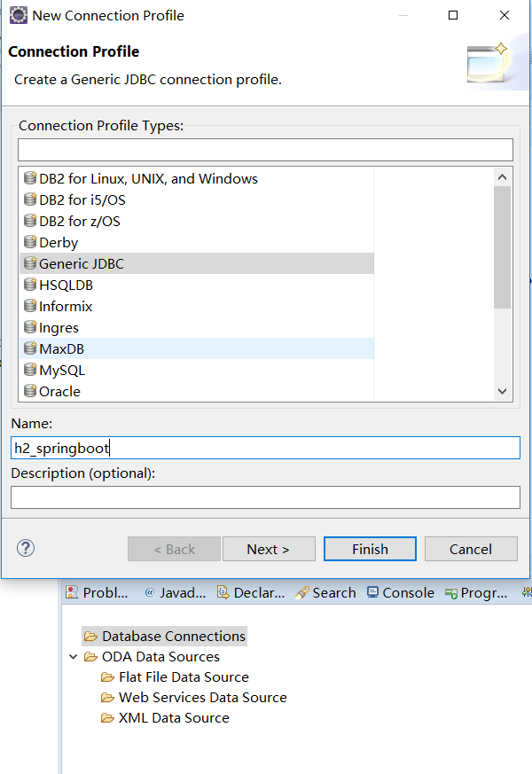Click the Next > button
This screenshot has height=774, width=532.
click(269, 549)
